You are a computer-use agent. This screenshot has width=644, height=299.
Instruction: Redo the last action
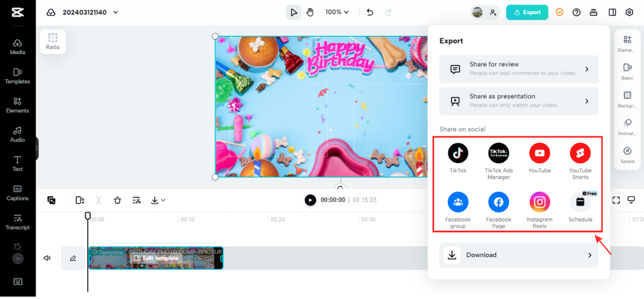click(388, 13)
